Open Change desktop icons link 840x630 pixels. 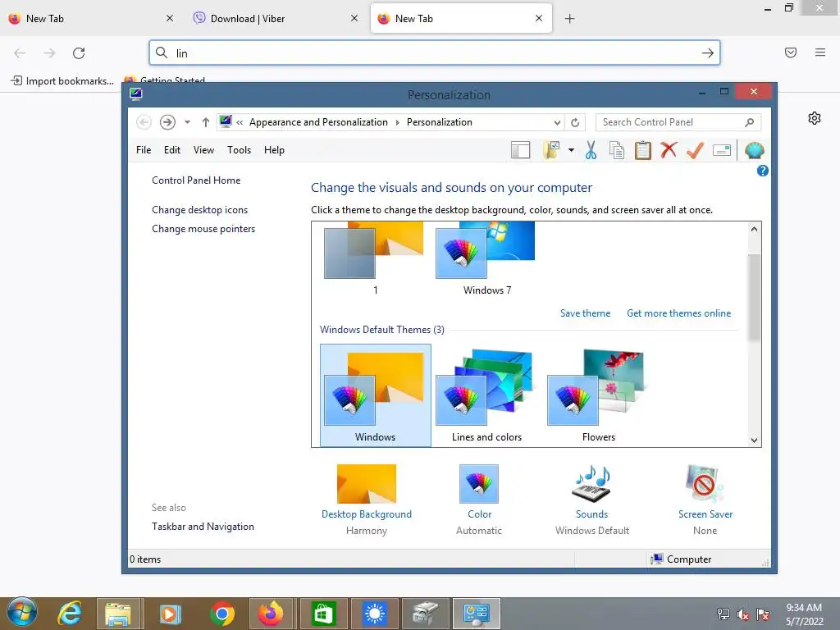pos(200,210)
